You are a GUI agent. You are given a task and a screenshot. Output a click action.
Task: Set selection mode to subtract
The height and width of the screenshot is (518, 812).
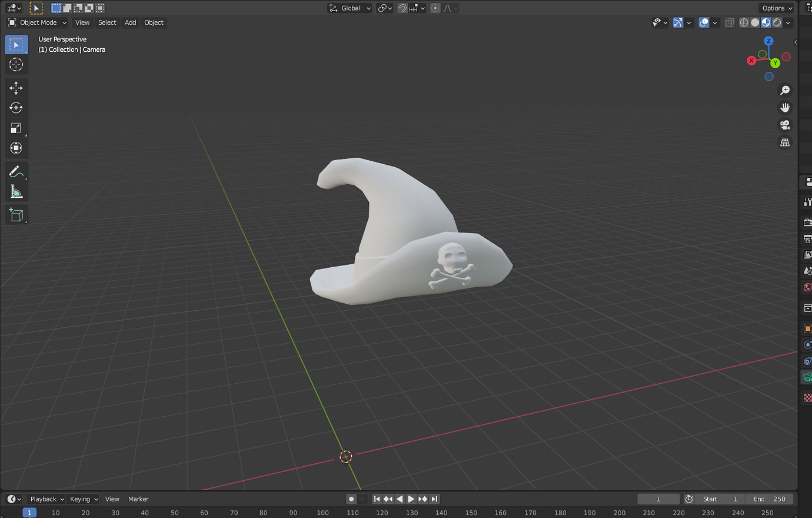[78, 8]
